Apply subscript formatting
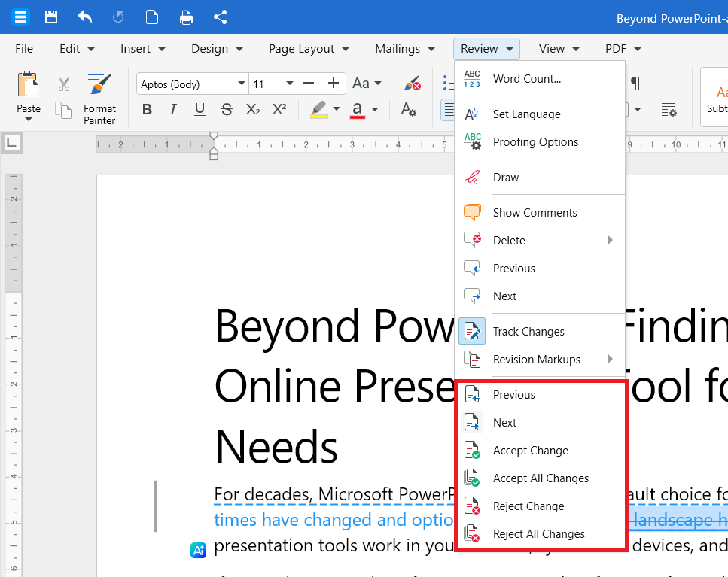The width and height of the screenshot is (728, 577). pyautogui.click(x=252, y=110)
